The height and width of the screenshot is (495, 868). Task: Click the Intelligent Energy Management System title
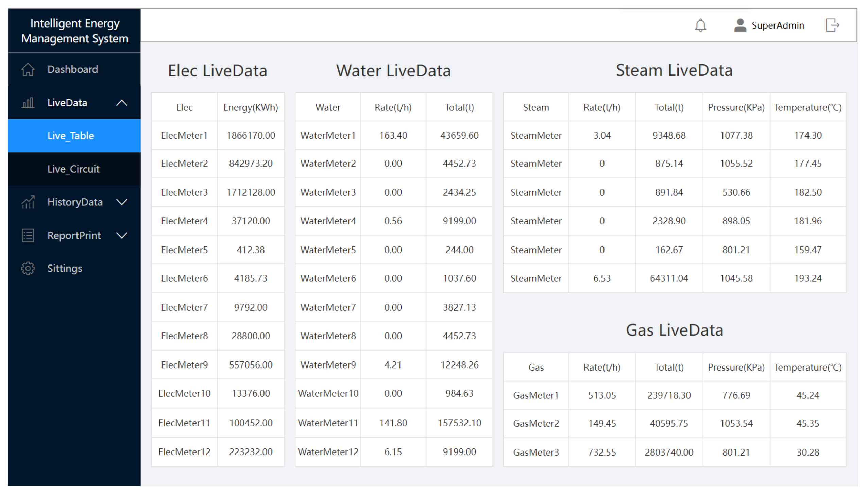[75, 31]
